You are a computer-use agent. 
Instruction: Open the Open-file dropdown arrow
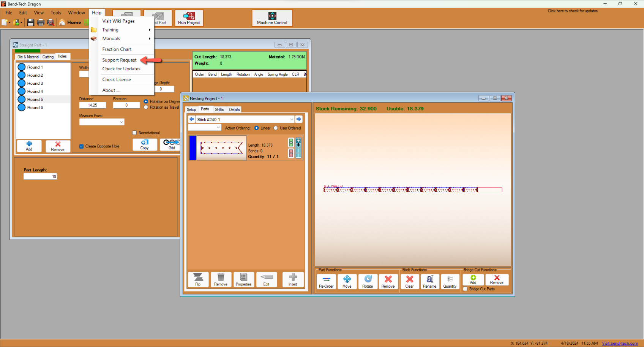pos(22,22)
